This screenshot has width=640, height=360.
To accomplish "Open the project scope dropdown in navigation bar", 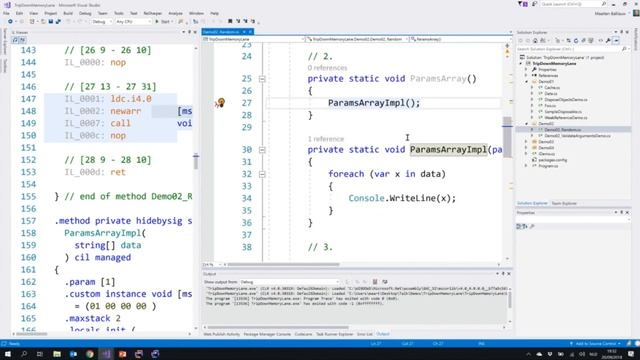I will 254,39.
